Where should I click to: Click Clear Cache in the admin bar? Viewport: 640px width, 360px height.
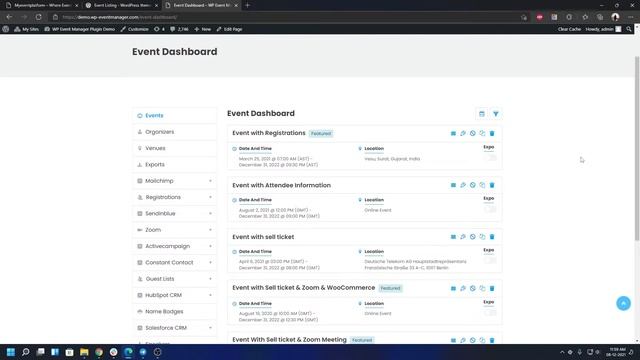[569, 29]
